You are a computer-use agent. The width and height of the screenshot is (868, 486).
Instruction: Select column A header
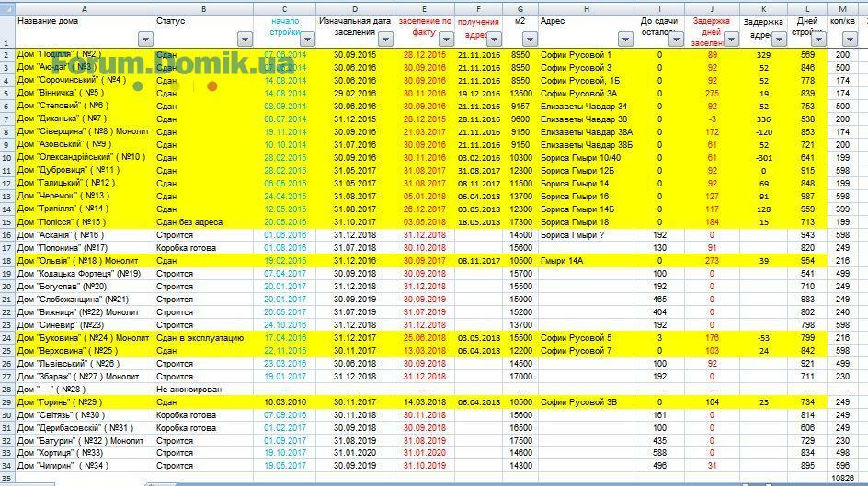coord(85,9)
